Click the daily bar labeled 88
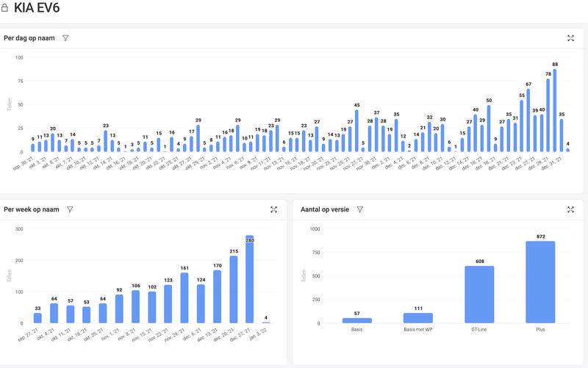This screenshot has width=588, height=368. pyautogui.click(x=555, y=111)
